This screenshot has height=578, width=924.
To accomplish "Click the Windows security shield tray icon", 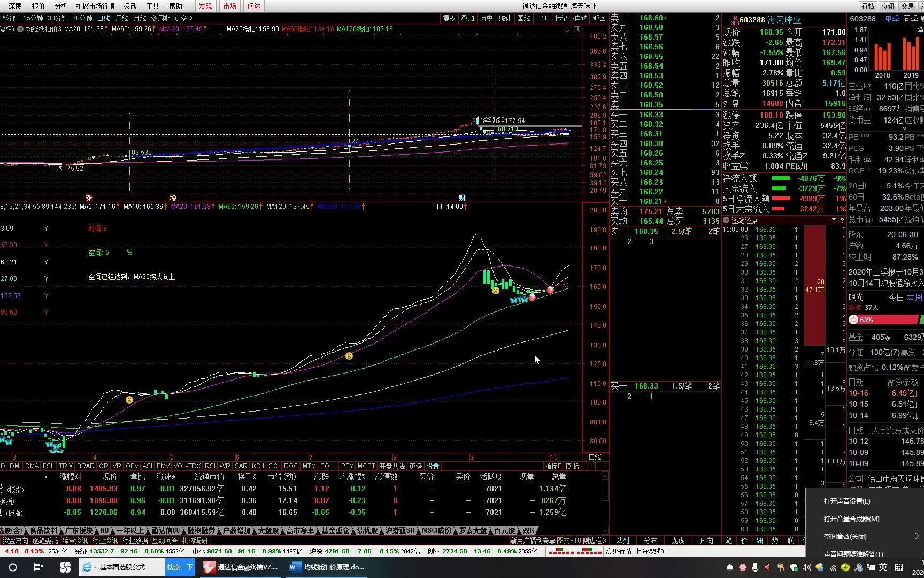I will pos(794,567).
